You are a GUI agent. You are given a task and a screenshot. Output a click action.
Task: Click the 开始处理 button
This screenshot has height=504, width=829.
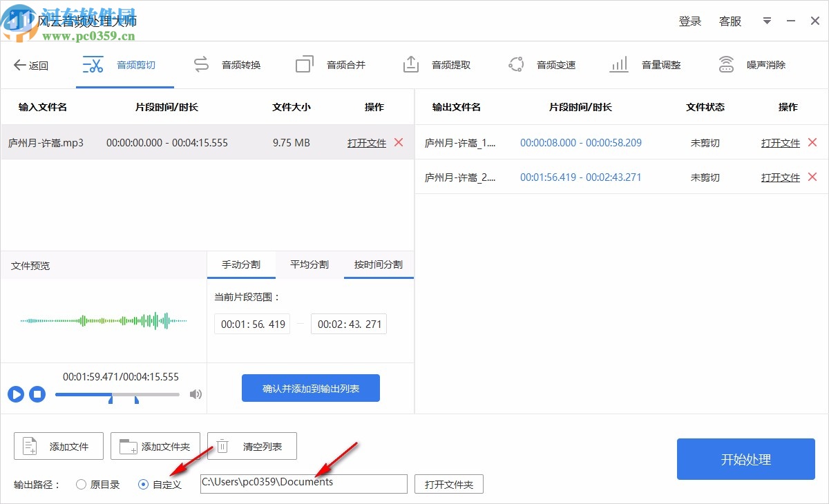point(745,459)
